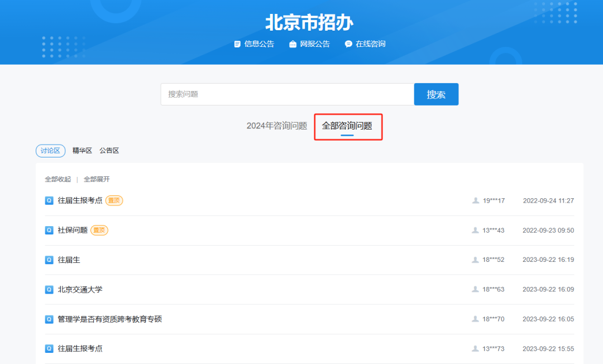Click Q icon beside 社保问题
Screen dimensions: 603x364
(49, 230)
